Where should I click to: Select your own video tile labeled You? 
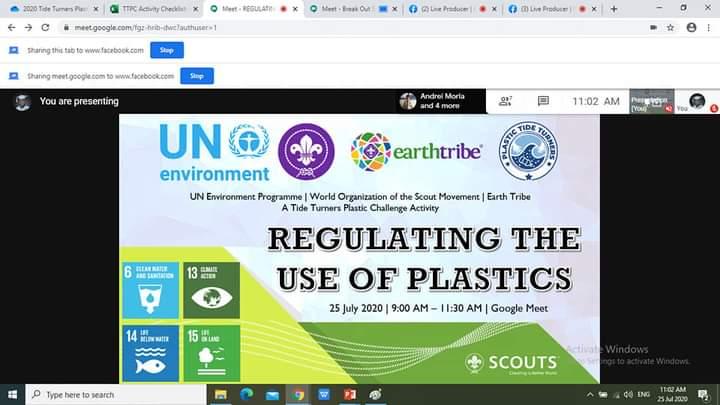click(x=697, y=101)
